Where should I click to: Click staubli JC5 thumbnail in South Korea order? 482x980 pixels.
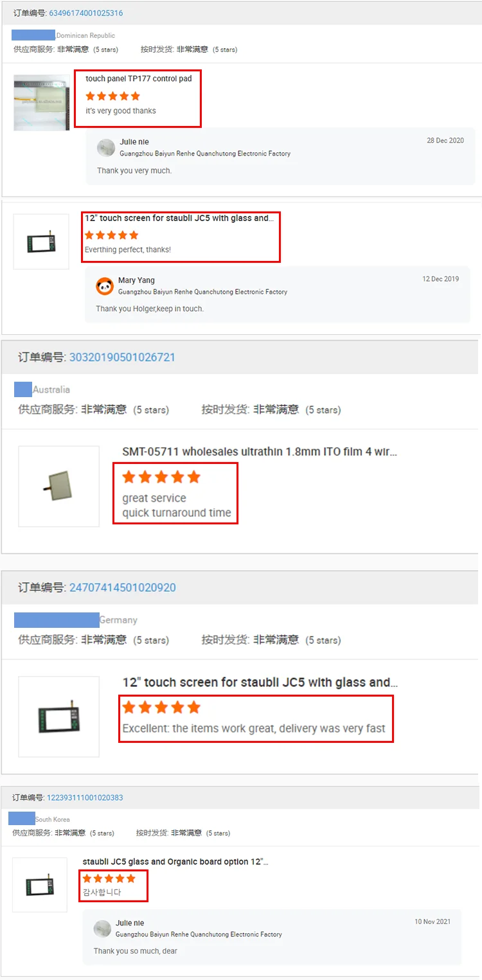click(x=40, y=885)
